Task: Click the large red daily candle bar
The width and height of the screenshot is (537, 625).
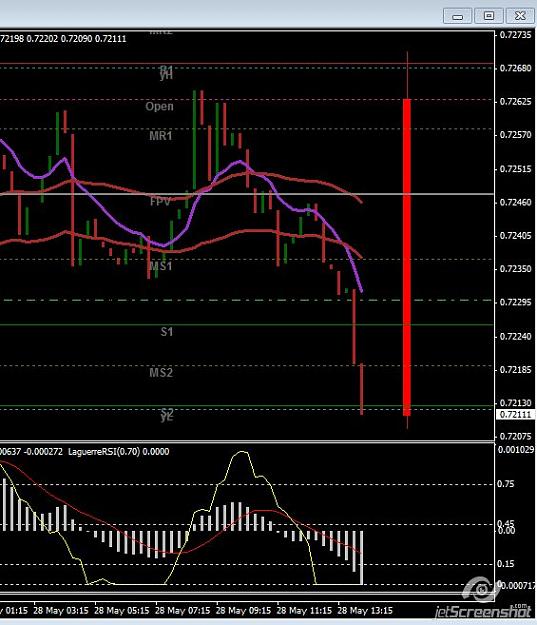Action: [407, 257]
